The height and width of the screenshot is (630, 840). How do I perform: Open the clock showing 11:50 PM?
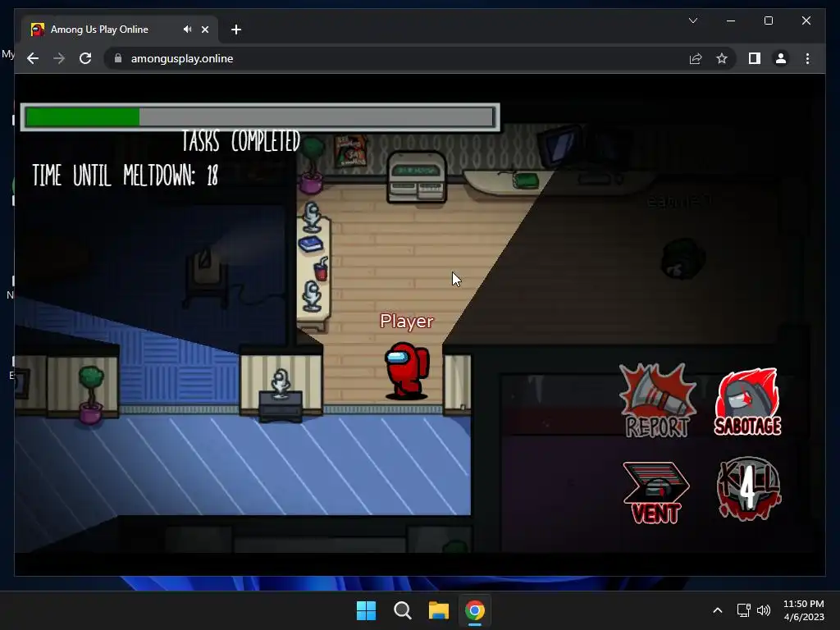[804, 610]
